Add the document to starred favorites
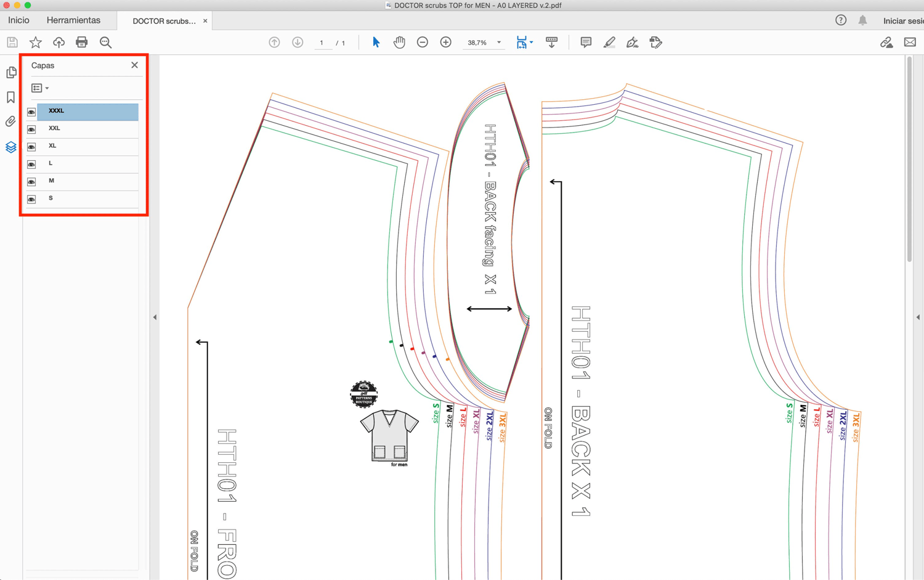Screen dimensions: 924x580 tap(36, 43)
